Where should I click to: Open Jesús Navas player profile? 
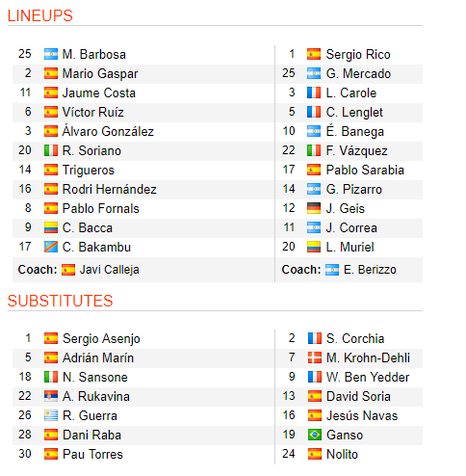point(362,415)
